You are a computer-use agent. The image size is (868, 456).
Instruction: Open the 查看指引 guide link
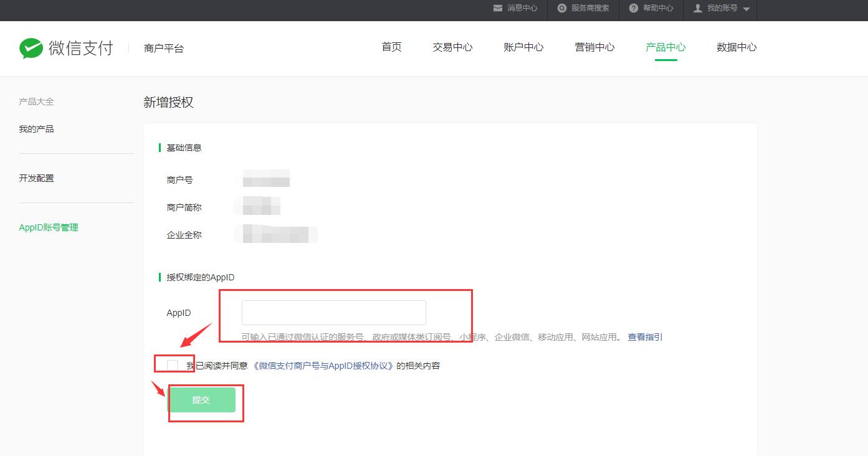[x=645, y=336]
